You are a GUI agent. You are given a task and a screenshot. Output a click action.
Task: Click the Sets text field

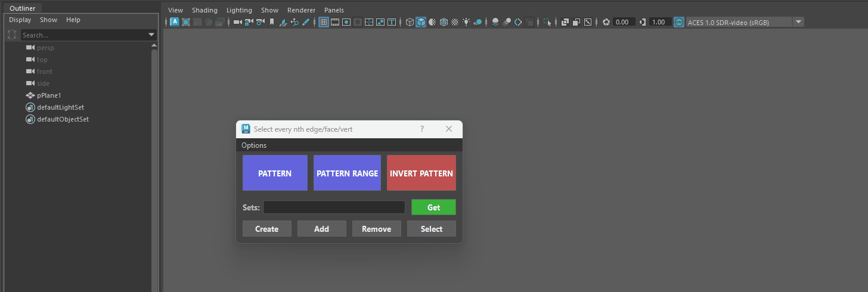(334, 207)
